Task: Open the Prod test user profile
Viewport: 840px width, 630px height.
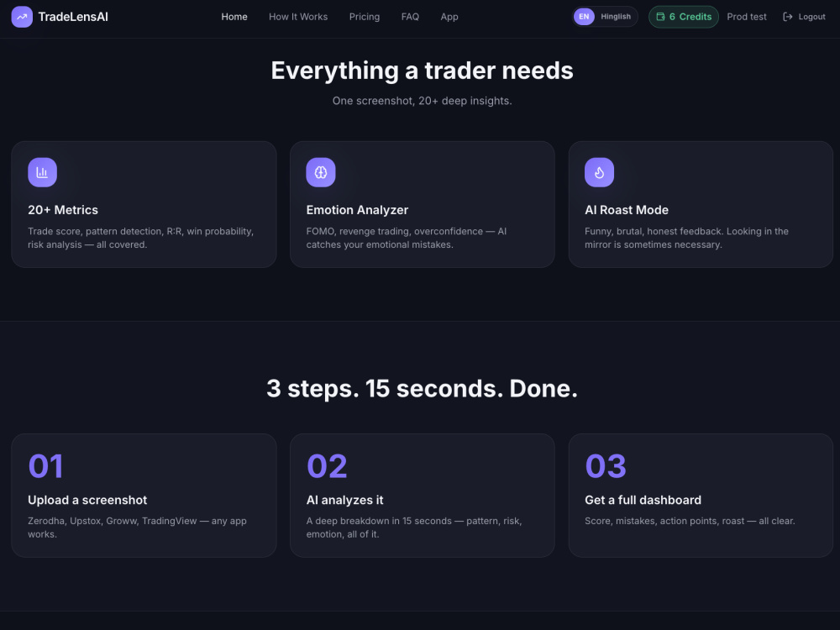Action: [x=746, y=17]
